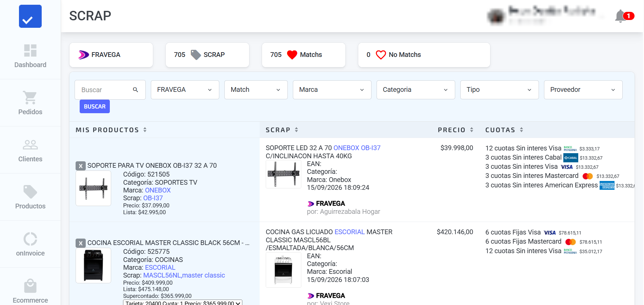Remove the SOPORTE PARA TV ONEBOX match
The width and height of the screenshot is (644, 305).
coord(80,166)
